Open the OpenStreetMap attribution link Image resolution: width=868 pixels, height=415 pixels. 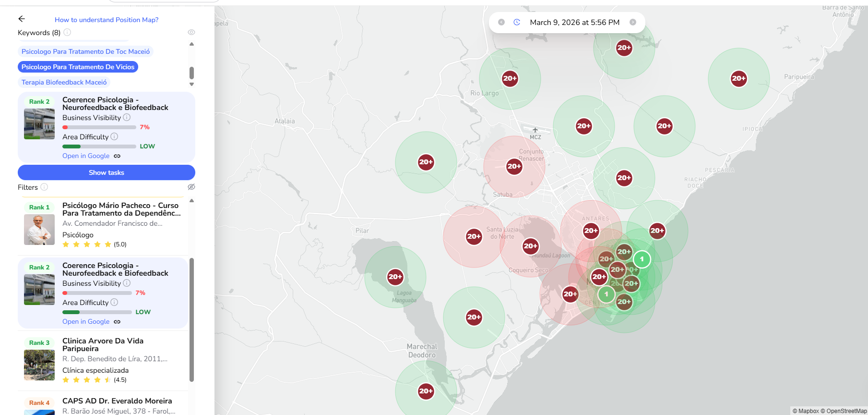(x=844, y=411)
